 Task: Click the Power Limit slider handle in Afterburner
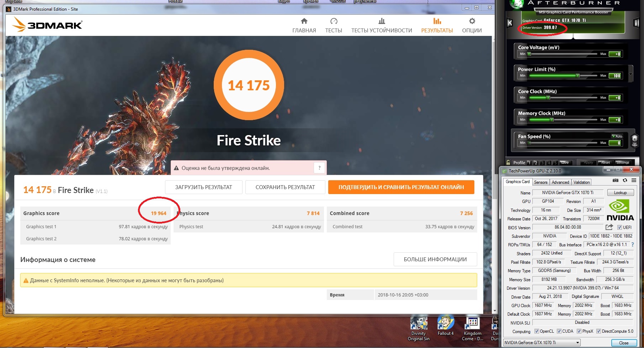578,76
